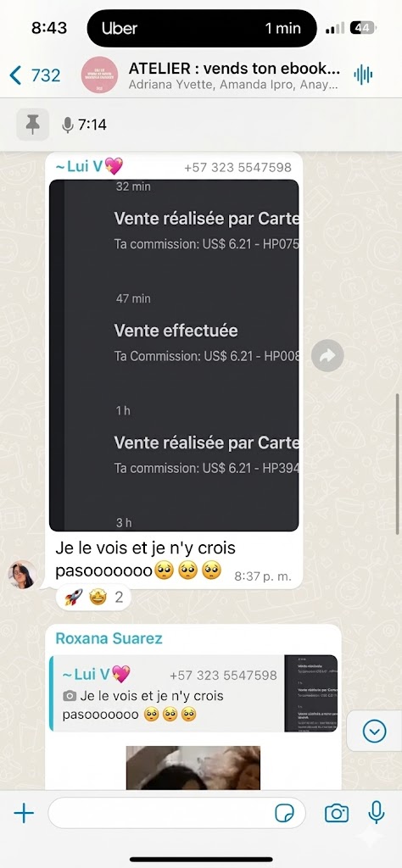This screenshot has width=402, height=868.
Task: Open the ATELIER group profile picture
Action: (100, 75)
